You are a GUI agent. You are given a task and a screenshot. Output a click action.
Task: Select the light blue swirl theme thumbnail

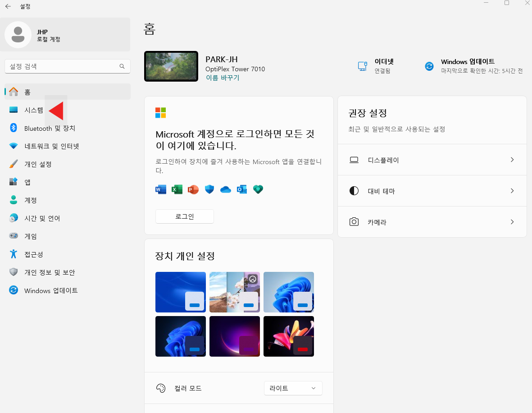[181, 292]
